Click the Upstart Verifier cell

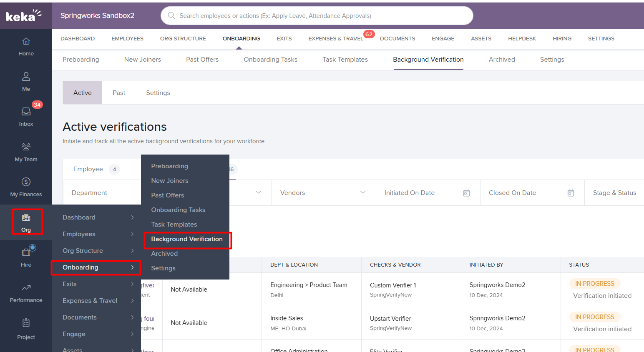click(390, 319)
